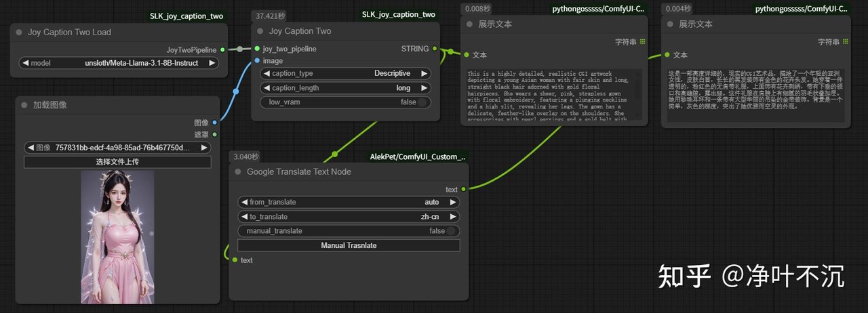Screen dimensions: 868x313
Task: Open the caption_type Descriptive dropdown
Action: (346, 73)
